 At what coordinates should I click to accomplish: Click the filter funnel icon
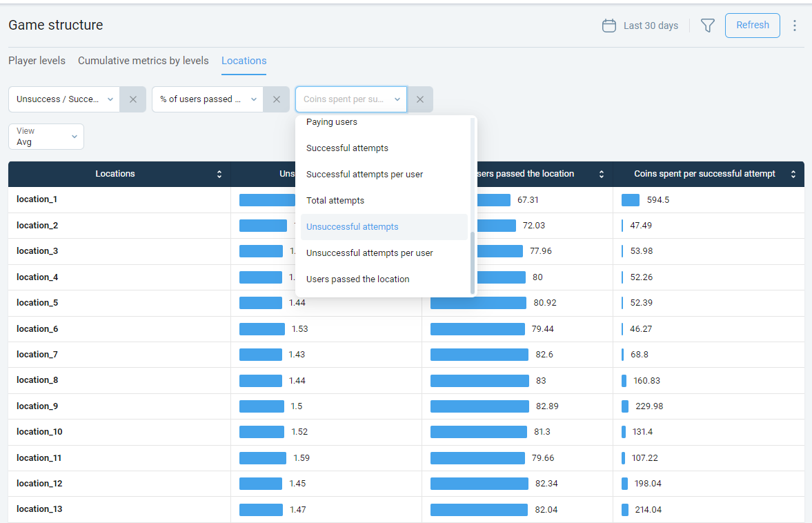pyautogui.click(x=707, y=26)
